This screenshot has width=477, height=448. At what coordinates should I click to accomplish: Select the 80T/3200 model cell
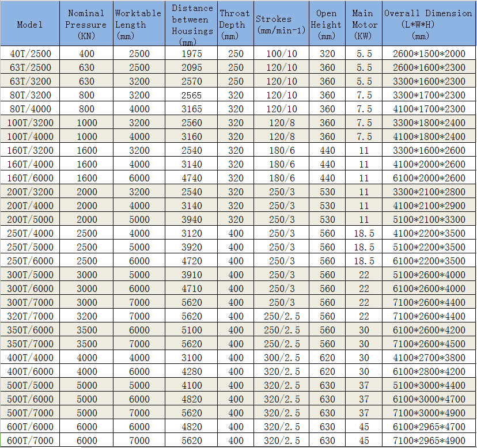pos(31,95)
